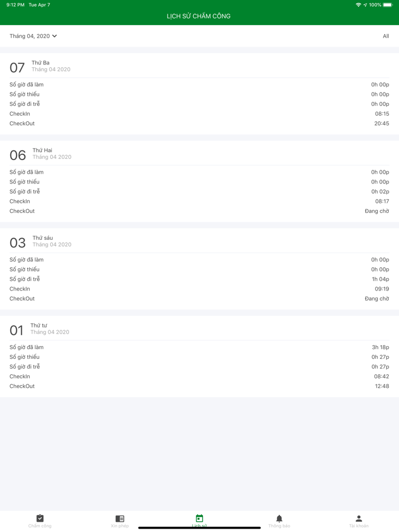Viewport: 399px width, 532px height.
Task: Tap the green Lịch sử calendar icon
Action: tap(199, 518)
